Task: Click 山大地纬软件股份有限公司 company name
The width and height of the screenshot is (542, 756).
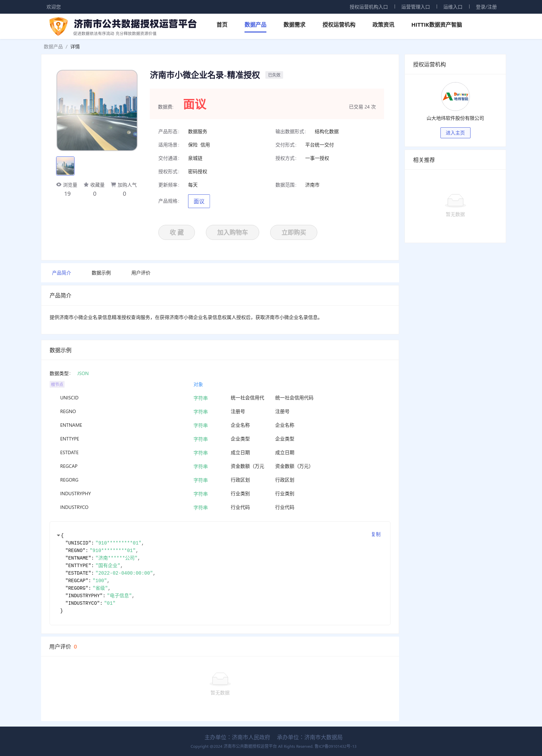Action: tap(455, 118)
